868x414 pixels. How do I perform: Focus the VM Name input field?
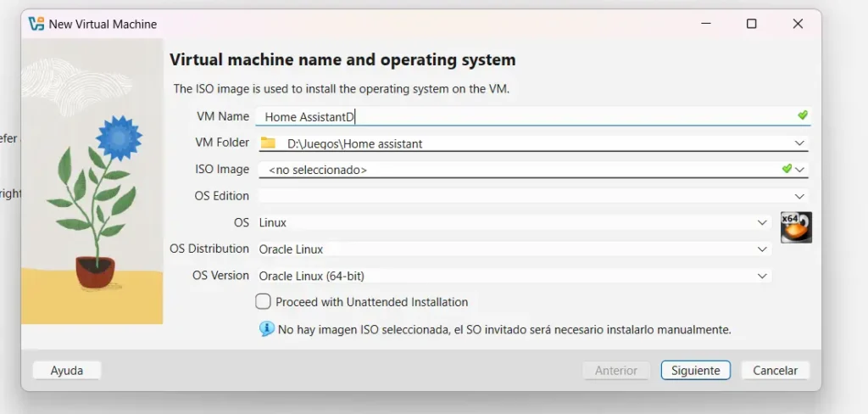tap(532, 116)
